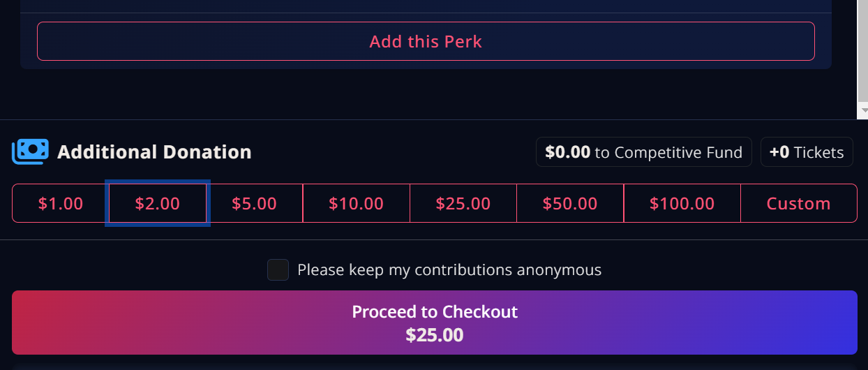Choose the highlighted $2.00 donation option
This screenshot has height=370, width=868.
(x=158, y=203)
